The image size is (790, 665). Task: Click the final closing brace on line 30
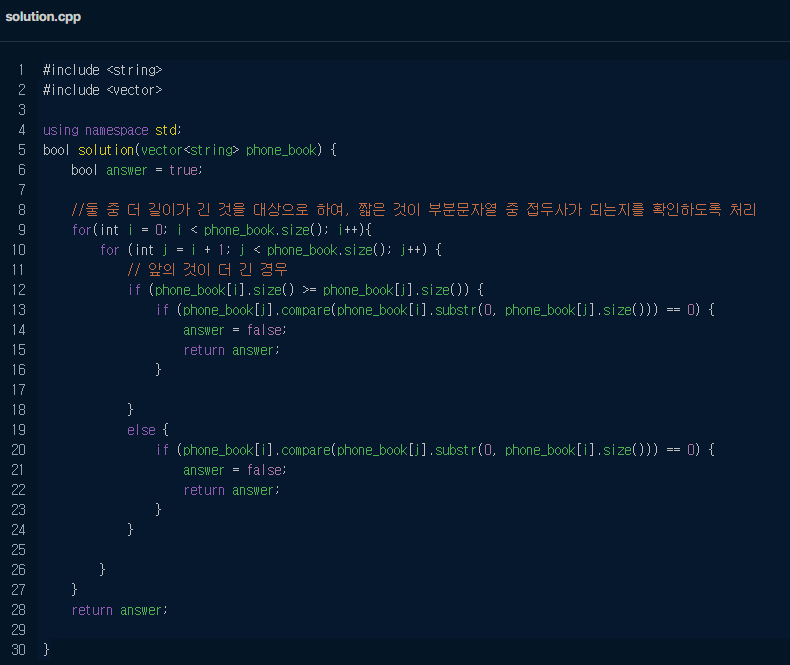[x=46, y=649]
